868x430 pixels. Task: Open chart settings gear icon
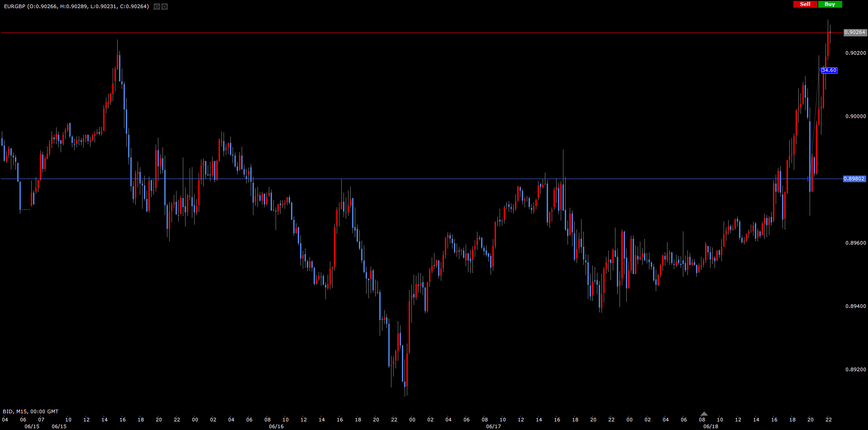(165, 6)
